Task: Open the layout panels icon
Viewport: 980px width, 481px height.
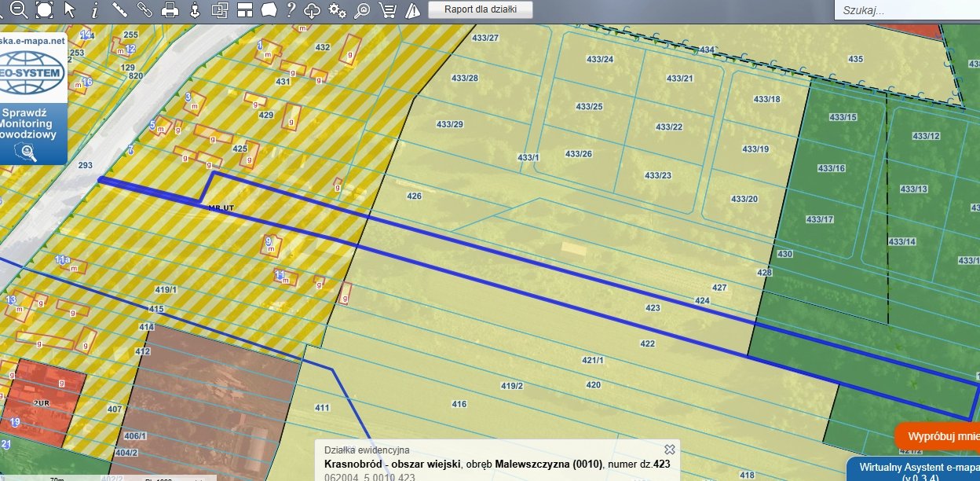Action: pyautogui.click(x=244, y=10)
